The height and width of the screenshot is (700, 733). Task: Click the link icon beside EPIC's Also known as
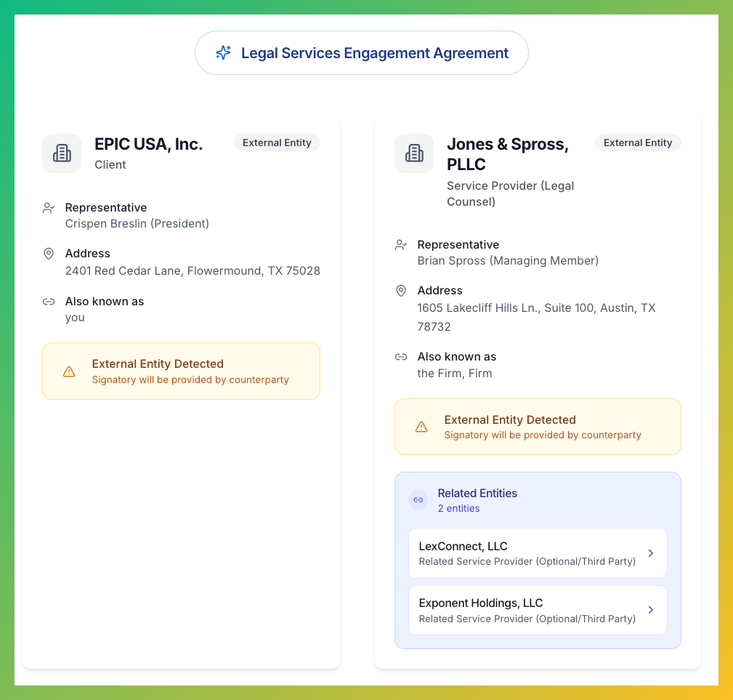click(49, 302)
